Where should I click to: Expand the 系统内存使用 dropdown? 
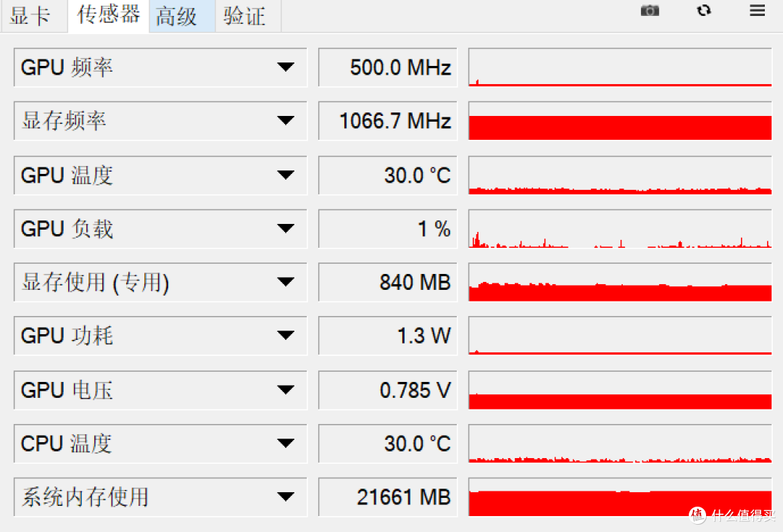tap(160, 496)
